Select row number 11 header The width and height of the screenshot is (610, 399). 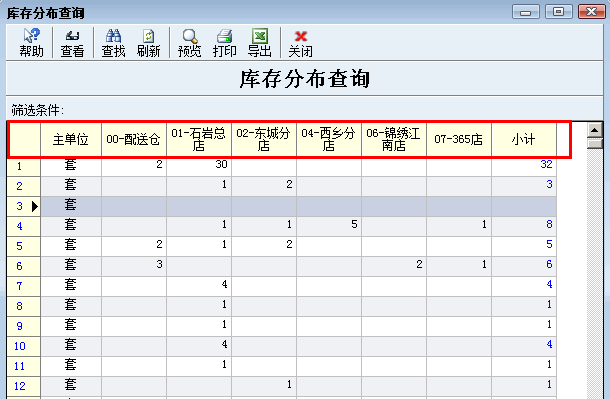point(23,366)
